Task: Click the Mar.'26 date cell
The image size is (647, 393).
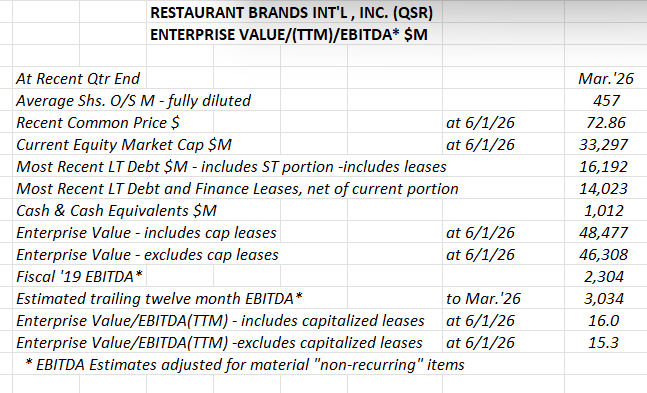Action: coord(605,78)
